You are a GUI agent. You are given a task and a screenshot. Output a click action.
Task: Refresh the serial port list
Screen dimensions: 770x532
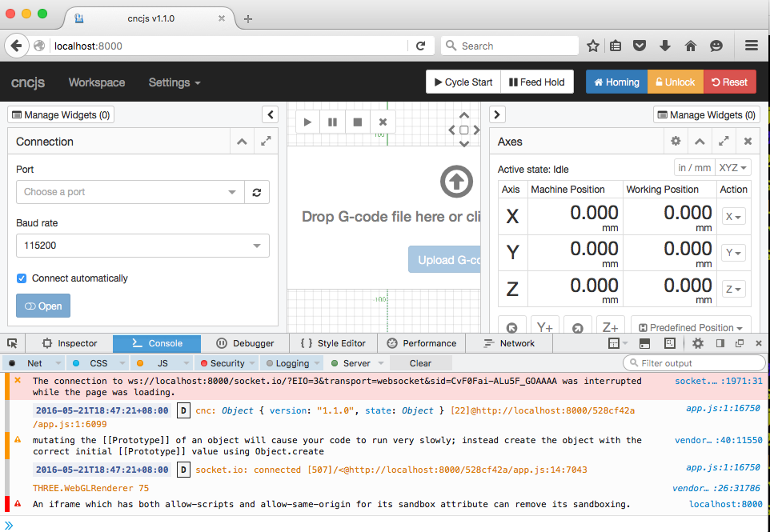click(257, 192)
